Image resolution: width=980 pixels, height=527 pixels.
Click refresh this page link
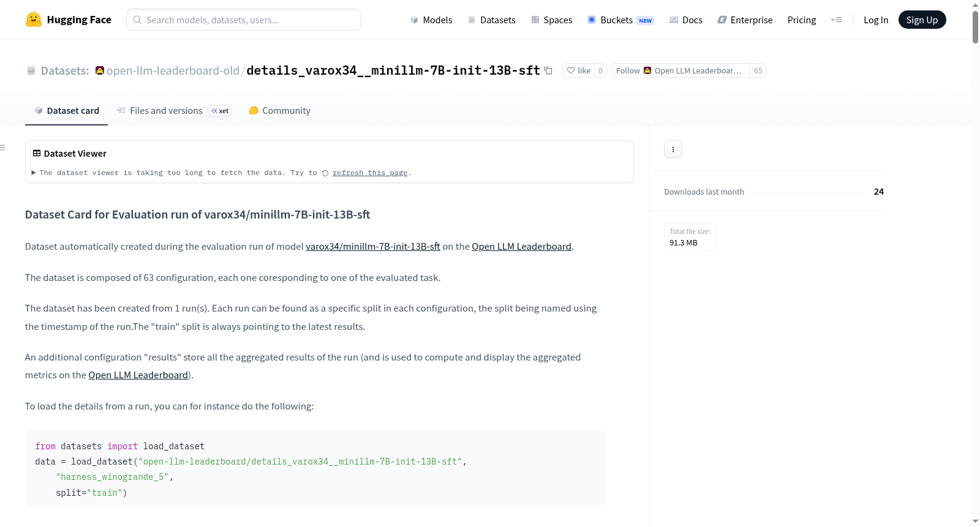point(369,173)
